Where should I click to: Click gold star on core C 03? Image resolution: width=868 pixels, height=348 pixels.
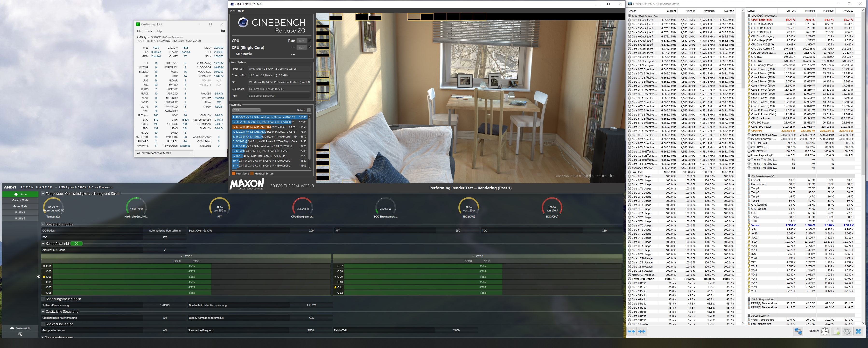point(44,276)
